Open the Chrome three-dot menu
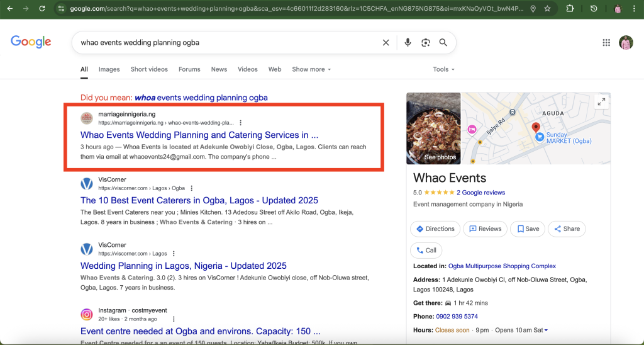The height and width of the screenshot is (345, 644). [x=635, y=9]
